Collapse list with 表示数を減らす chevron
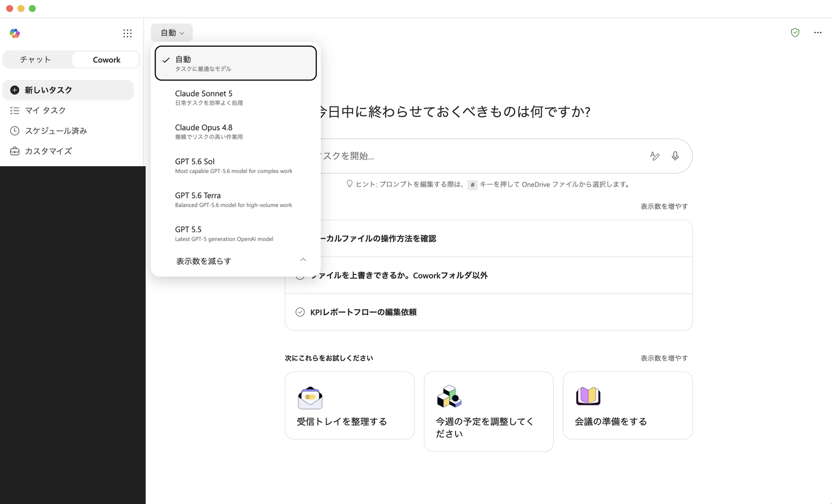 click(303, 260)
